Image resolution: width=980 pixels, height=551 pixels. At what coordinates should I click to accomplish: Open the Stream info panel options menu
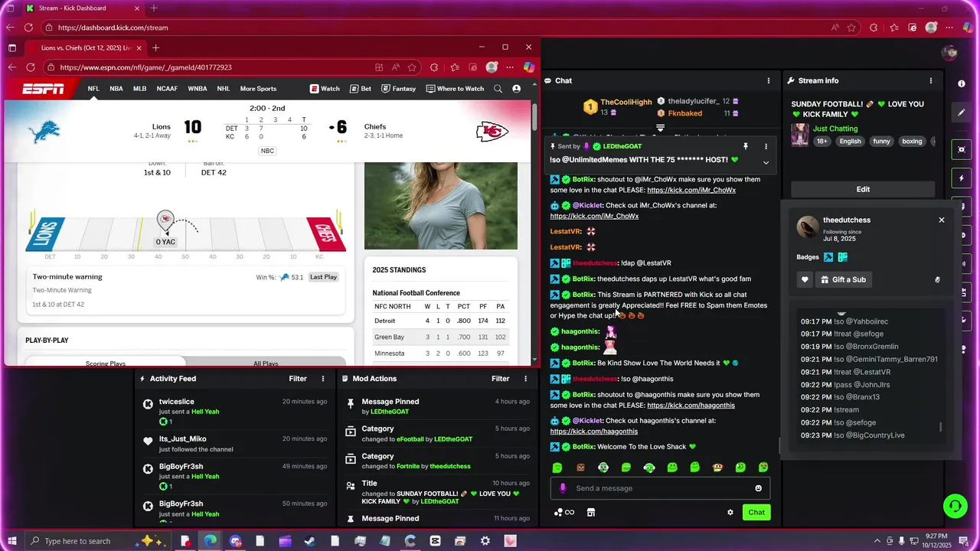(x=931, y=80)
